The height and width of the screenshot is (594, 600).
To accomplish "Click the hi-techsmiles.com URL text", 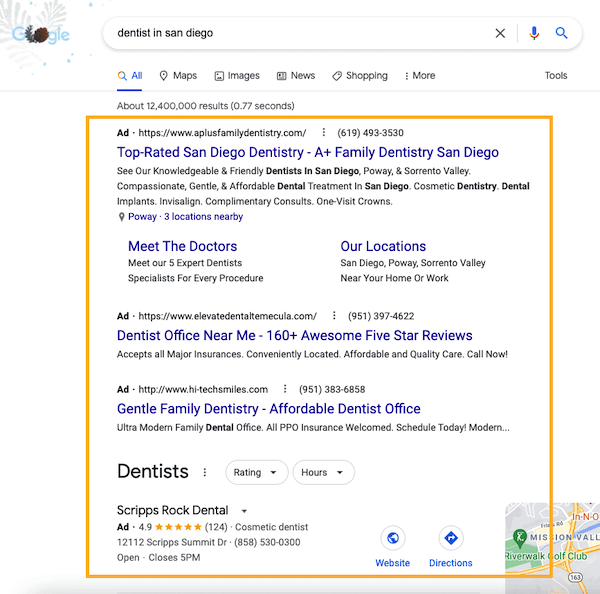I will point(203,390).
